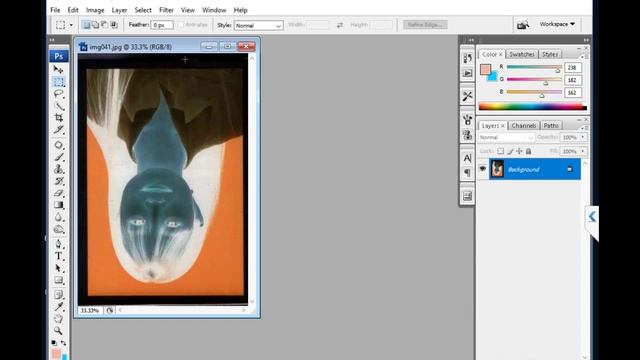Screen dimensions: 640x360
Task: Select the Clone Stamp tool
Action: [58, 169]
